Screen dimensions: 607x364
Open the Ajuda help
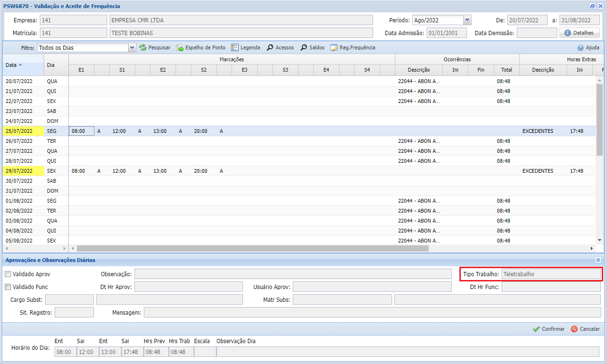point(588,47)
